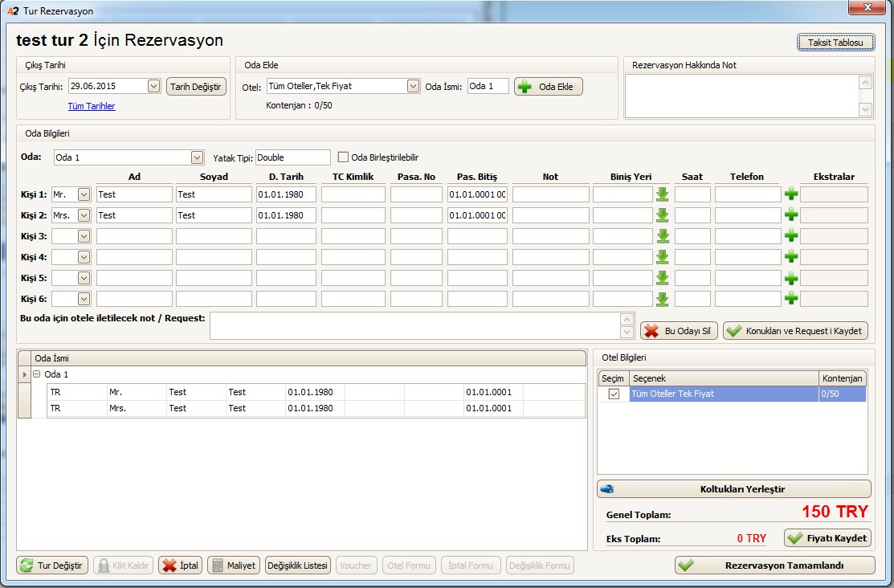The height and width of the screenshot is (588, 894).
Task: Collapse the Oda 1 tree node
Action: tap(36, 374)
